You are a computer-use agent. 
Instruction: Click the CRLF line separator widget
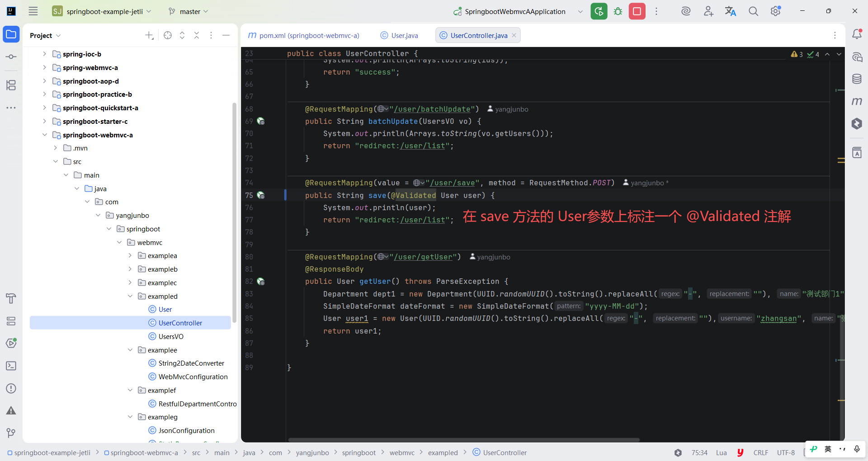tap(761, 452)
